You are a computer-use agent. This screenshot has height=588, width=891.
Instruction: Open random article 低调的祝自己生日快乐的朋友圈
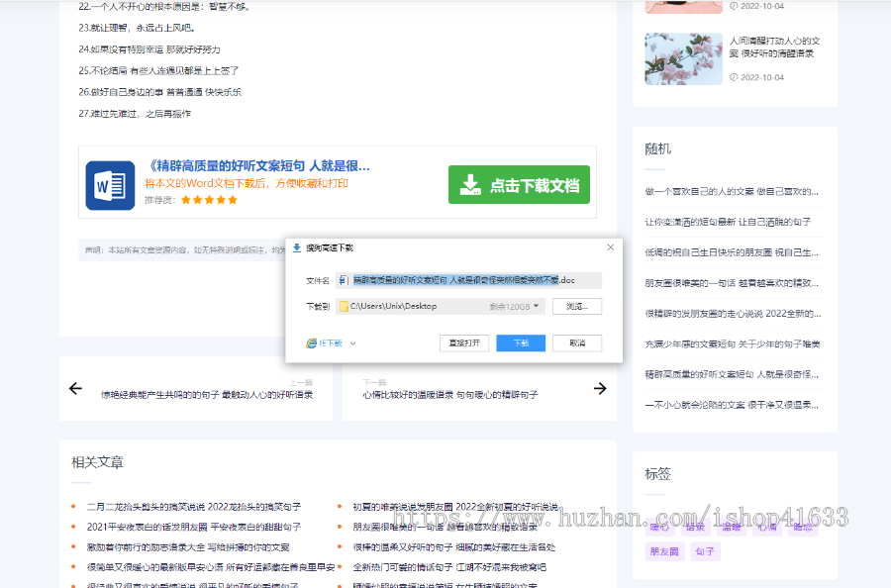pos(732,252)
